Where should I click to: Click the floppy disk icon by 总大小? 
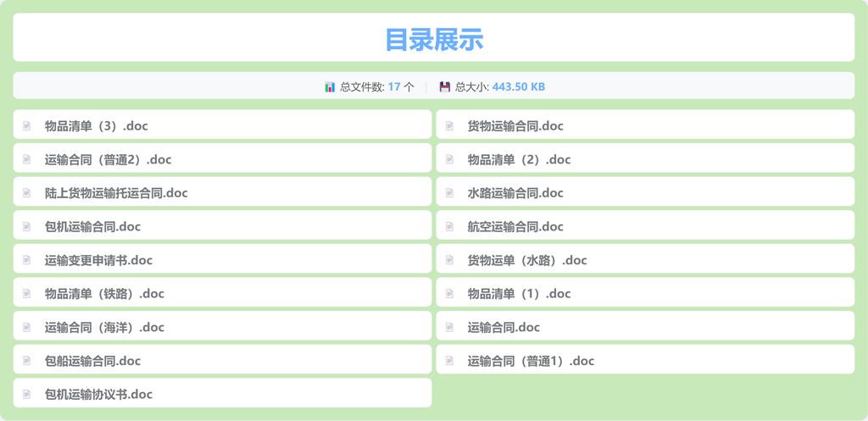coord(445,87)
